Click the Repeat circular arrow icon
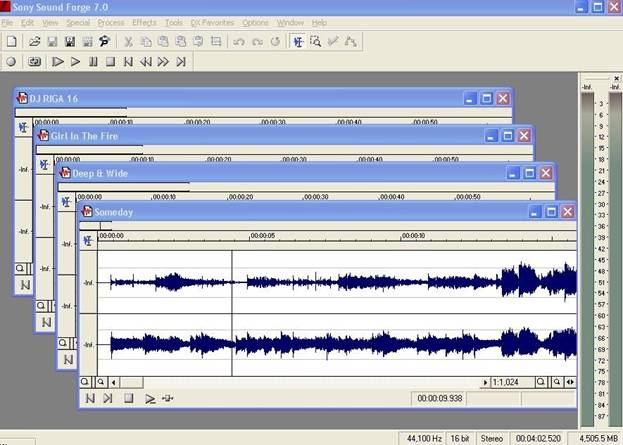The image size is (623, 445). [275, 41]
